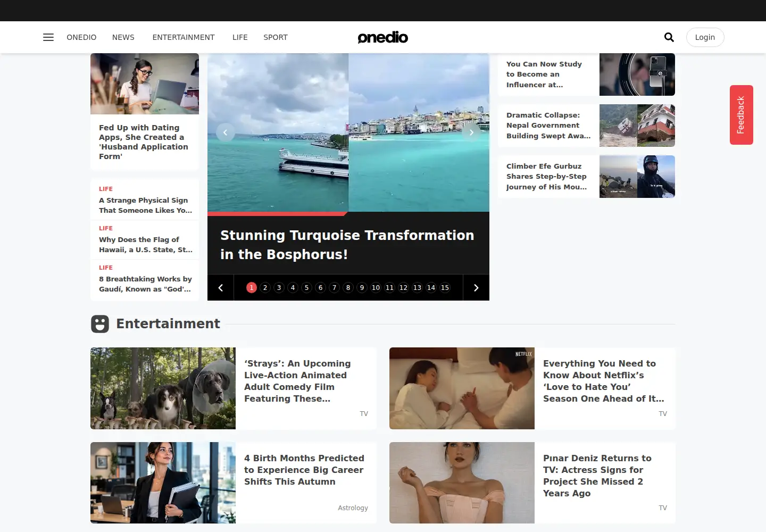Go to previous slide using image overlay arrow
This screenshot has width=766, height=532.
(225, 132)
